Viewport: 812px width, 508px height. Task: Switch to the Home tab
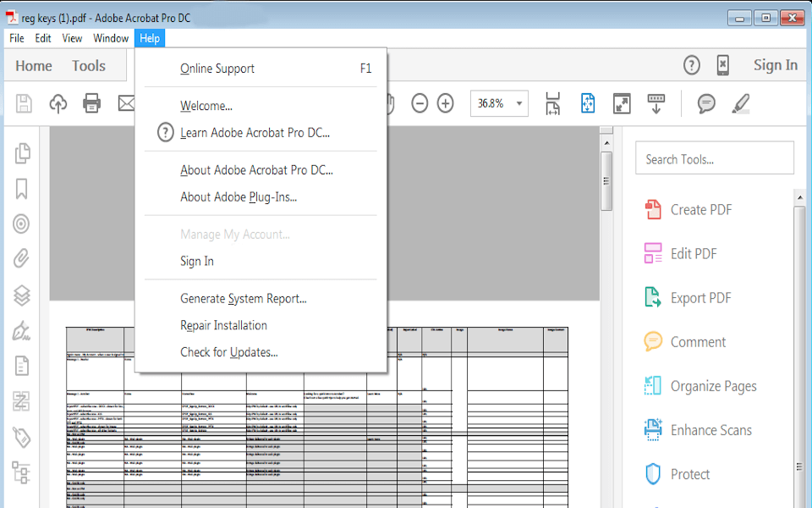point(34,66)
